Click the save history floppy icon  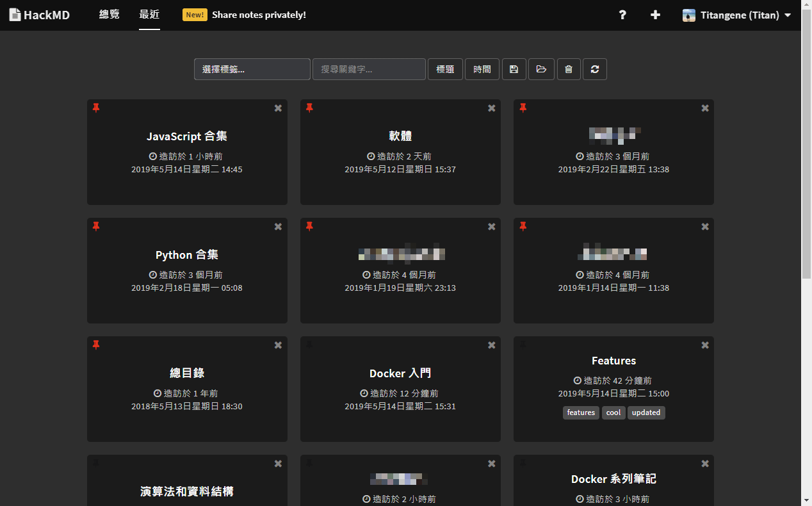point(514,69)
